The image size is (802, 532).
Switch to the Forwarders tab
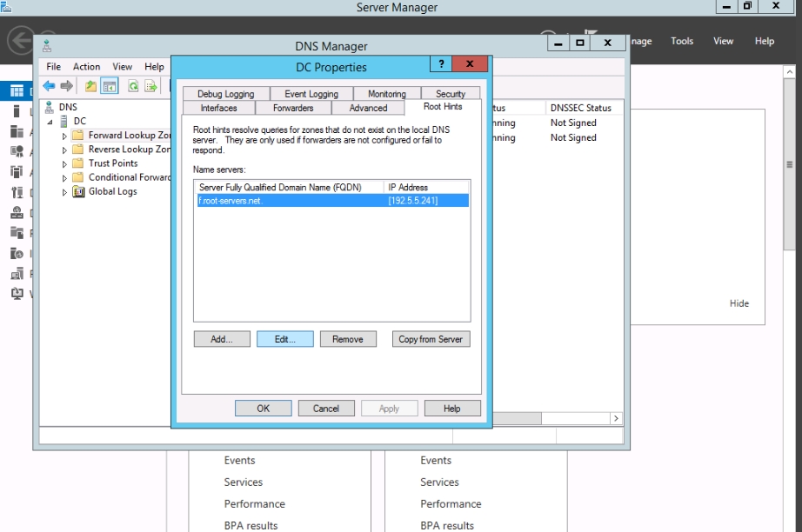click(x=293, y=108)
